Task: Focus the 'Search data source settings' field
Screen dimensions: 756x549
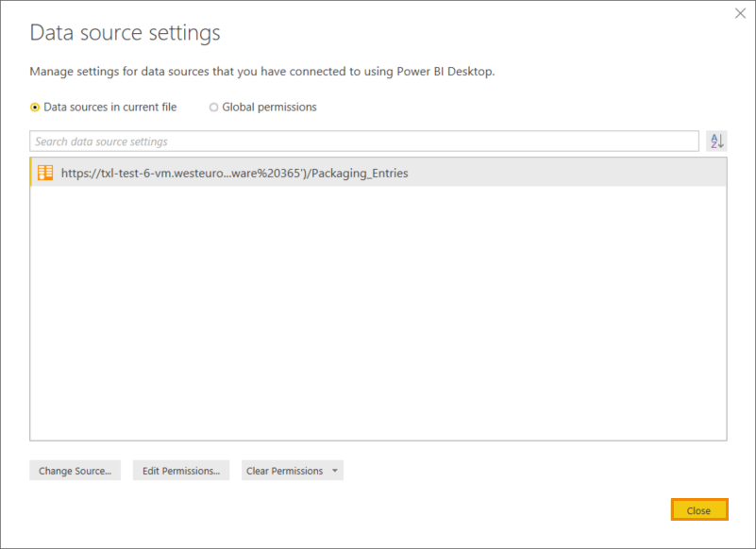Action: 363,141
